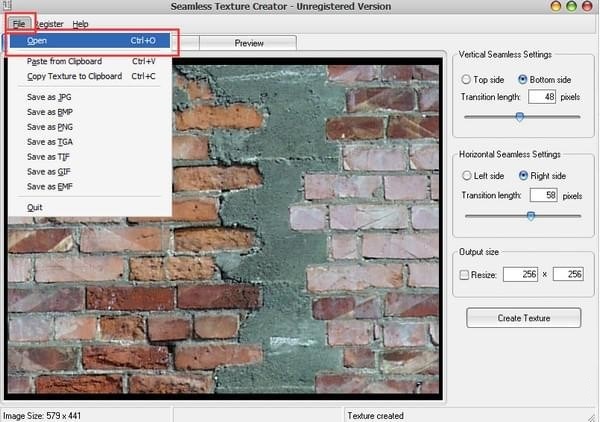Select Save as TGA option
The image size is (600, 422).
[x=50, y=142]
